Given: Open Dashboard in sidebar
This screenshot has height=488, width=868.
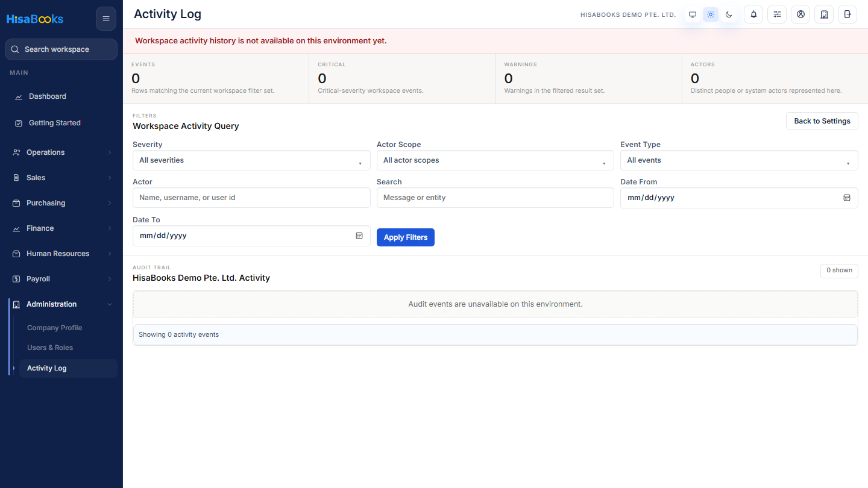Looking at the screenshot, I should (61, 96).
